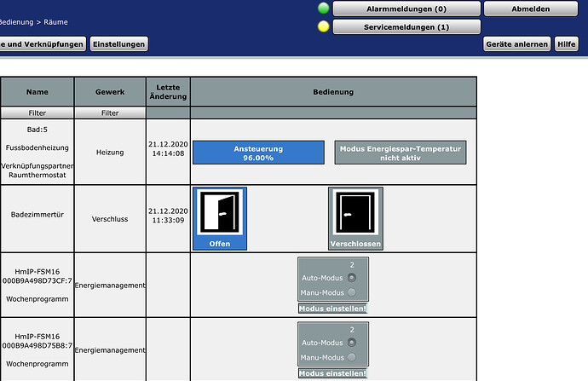Open the Filter under the Gewerk column

110,113
